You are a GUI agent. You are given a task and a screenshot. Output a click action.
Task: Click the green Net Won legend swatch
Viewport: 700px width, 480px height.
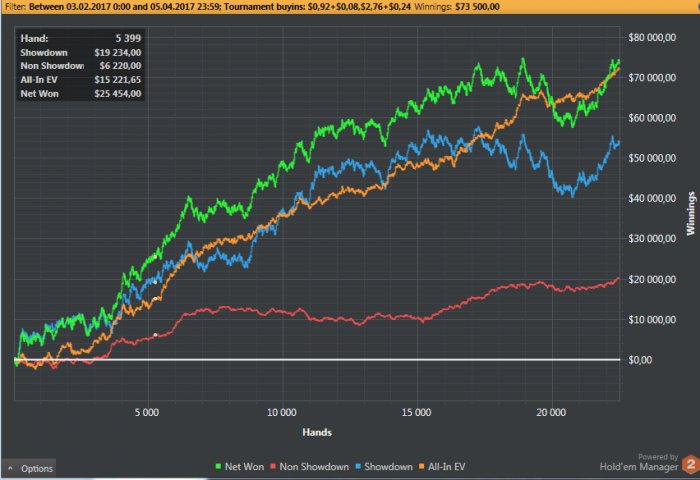pyautogui.click(x=218, y=467)
